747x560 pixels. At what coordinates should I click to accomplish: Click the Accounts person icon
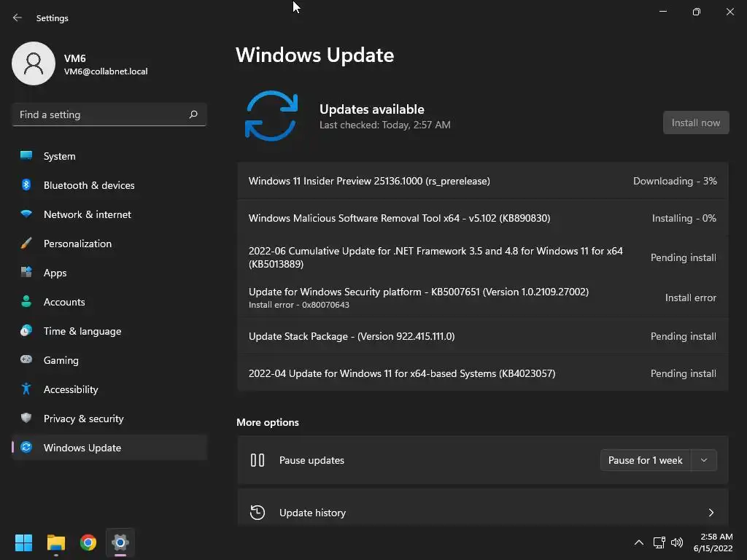[26, 301]
